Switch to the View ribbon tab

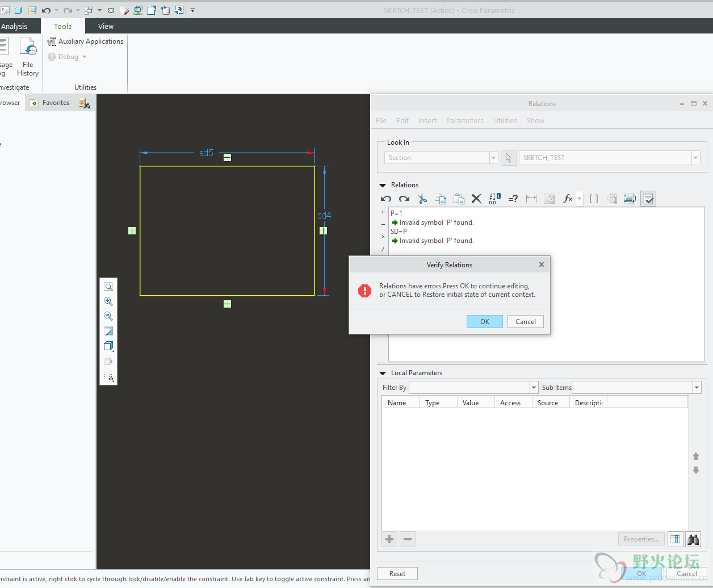click(106, 26)
